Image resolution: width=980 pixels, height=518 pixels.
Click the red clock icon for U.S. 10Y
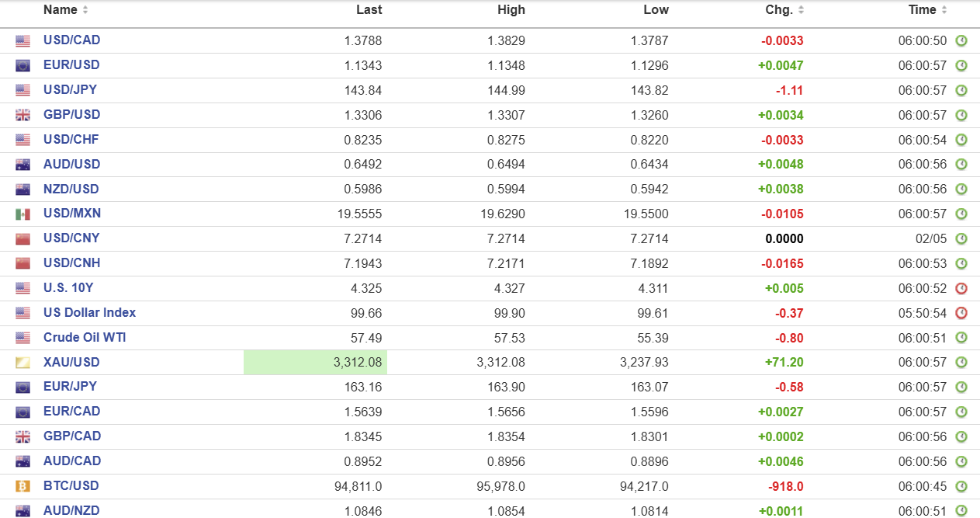(x=961, y=288)
